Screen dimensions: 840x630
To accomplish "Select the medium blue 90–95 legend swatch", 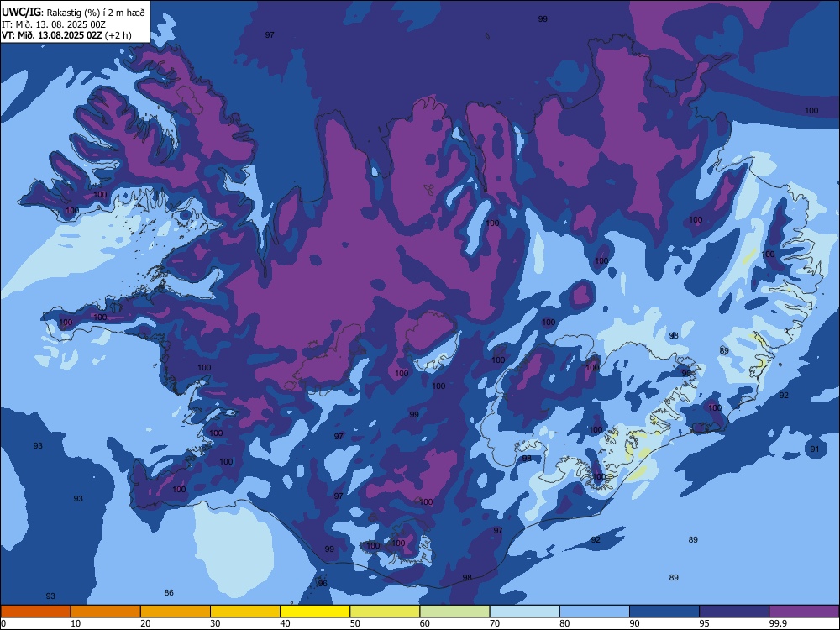I will pyautogui.click(x=664, y=612).
